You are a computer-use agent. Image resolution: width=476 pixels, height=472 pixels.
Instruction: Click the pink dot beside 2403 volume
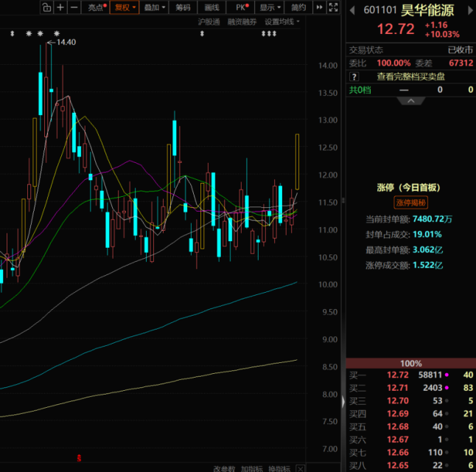447,388
